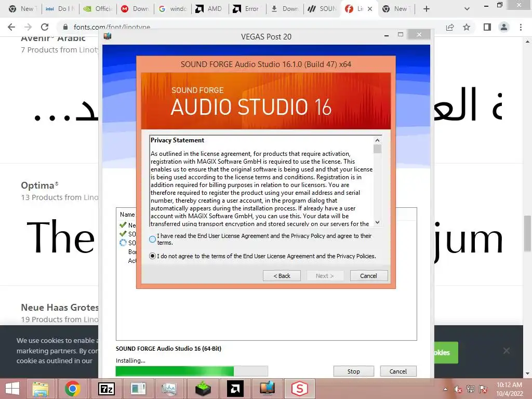The height and width of the screenshot is (399, 532).
Task: Click the Next button in the installer
Action: (x=325, y=276)
